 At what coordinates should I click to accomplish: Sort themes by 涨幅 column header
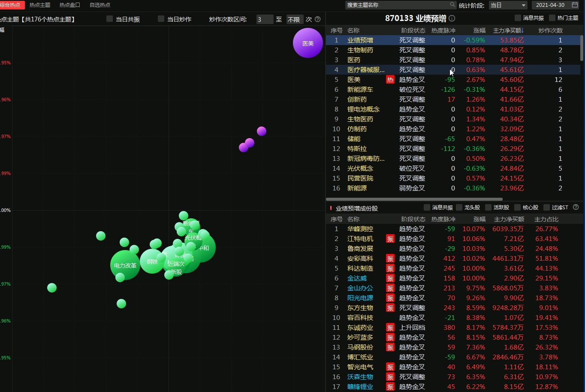tap(479, 30)
